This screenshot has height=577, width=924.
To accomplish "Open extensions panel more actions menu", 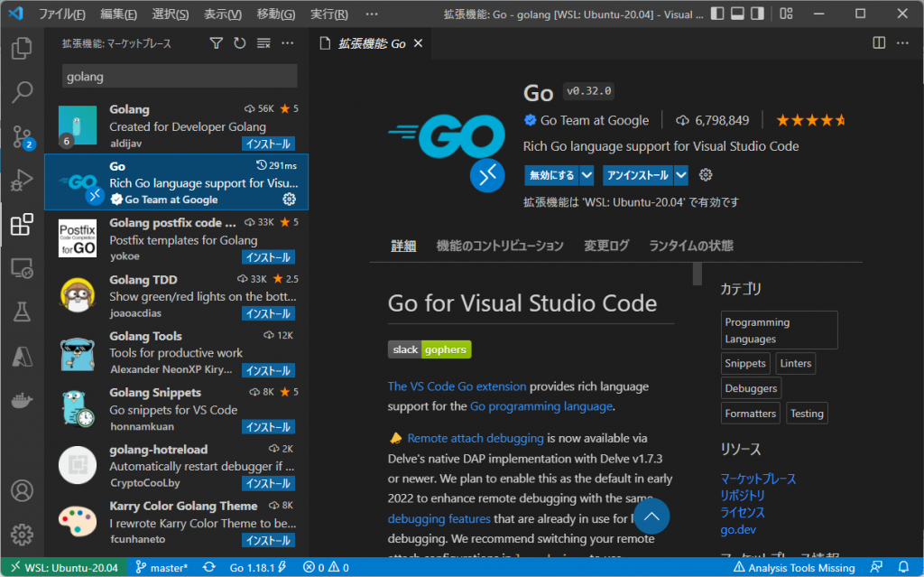I will (288, 43).
